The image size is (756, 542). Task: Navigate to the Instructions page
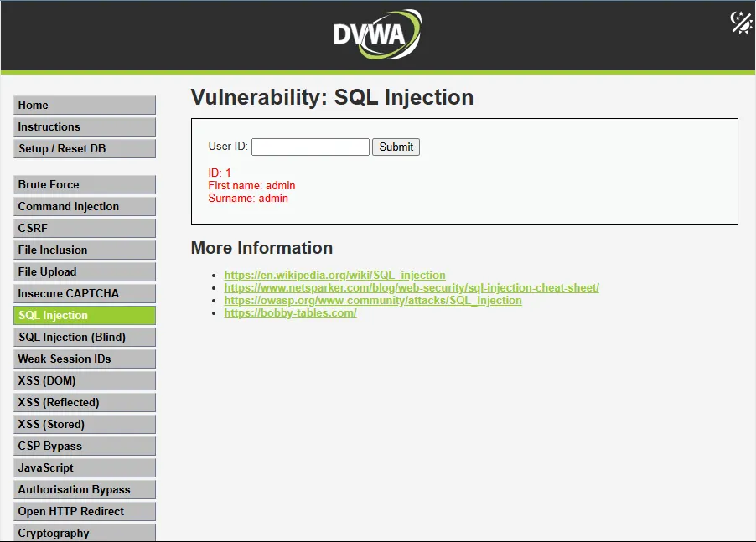[84, 126]
